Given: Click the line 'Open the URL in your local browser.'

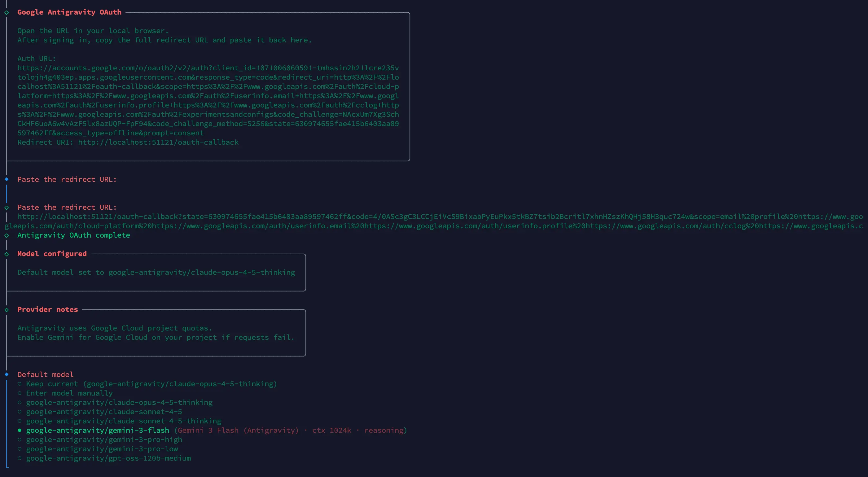Looking at the screenshot, I should (x=93, y=31).
